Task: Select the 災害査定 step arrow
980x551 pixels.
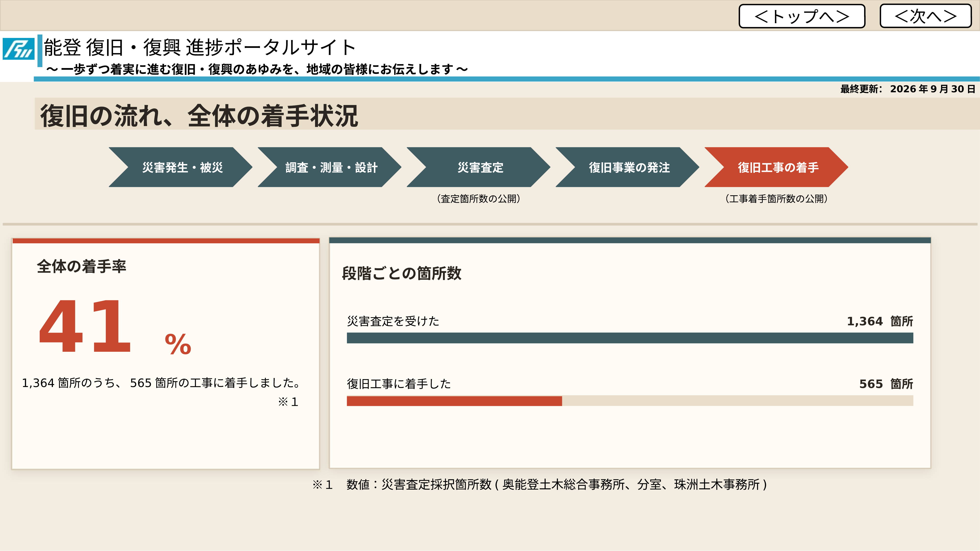Action: [478, 167]
